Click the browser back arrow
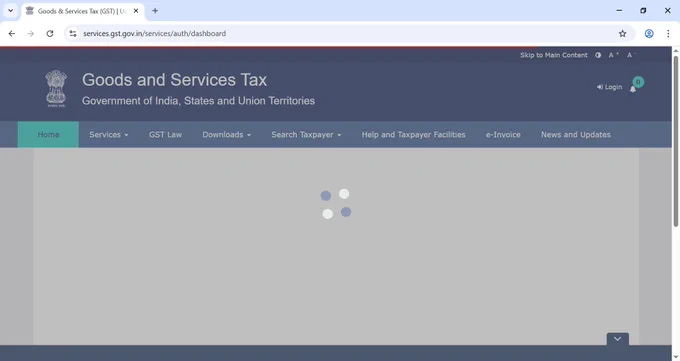Viewport: 680px width, 361px height. (12, 33)
